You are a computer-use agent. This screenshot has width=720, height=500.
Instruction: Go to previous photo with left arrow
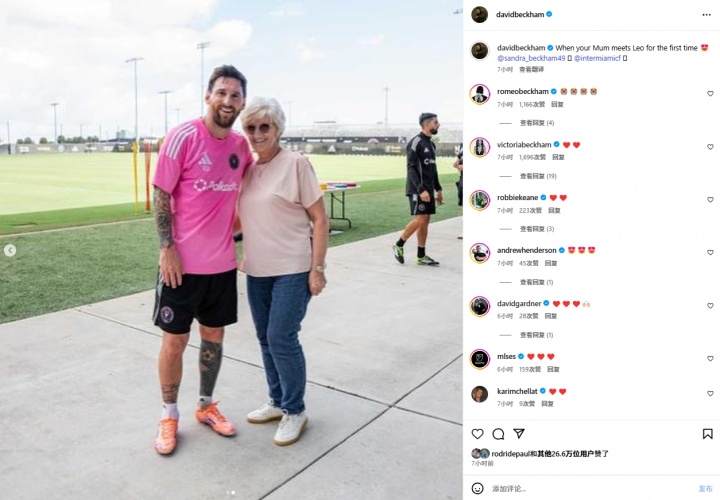10,250
